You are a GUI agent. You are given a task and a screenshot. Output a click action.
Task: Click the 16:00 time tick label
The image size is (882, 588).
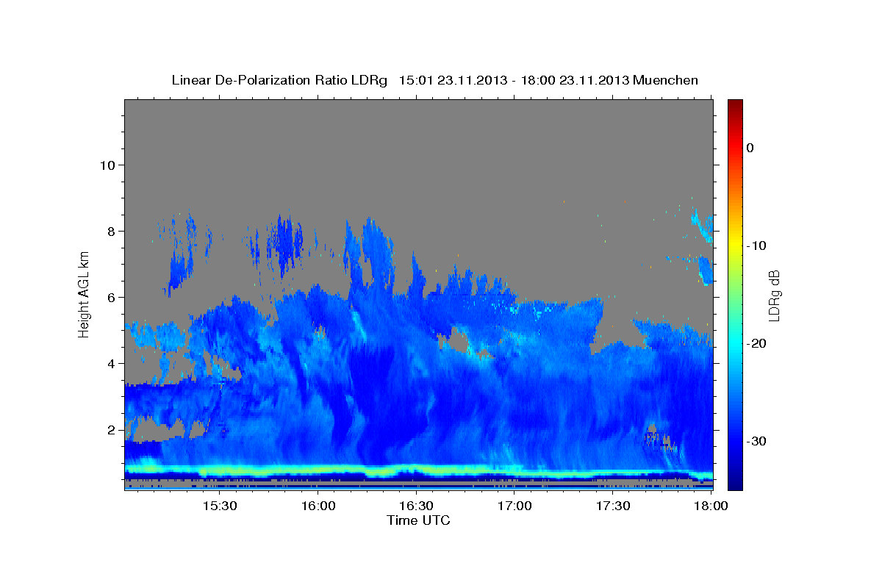tap(318, 506)
